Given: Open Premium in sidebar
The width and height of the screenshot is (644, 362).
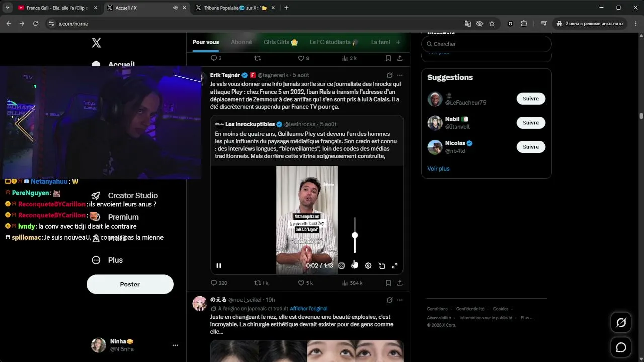Looking at the screenshot, I should [115, 217].
